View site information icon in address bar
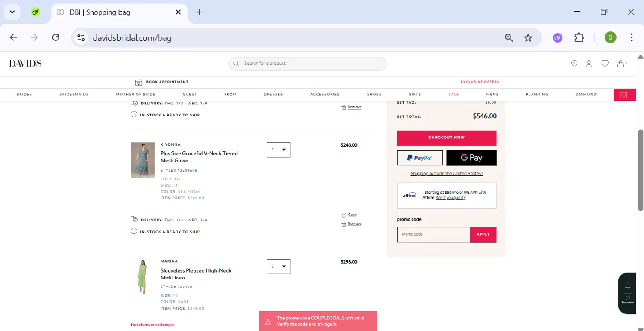This screenshot has width=644, height=331. [81, 38]
